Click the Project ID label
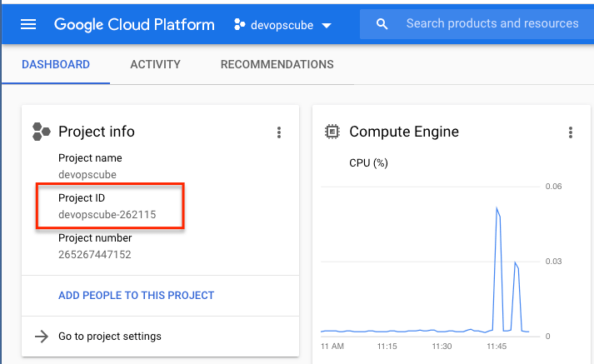Image resolution: width=594 pixels, height=364 pixels. pos(82,198)
